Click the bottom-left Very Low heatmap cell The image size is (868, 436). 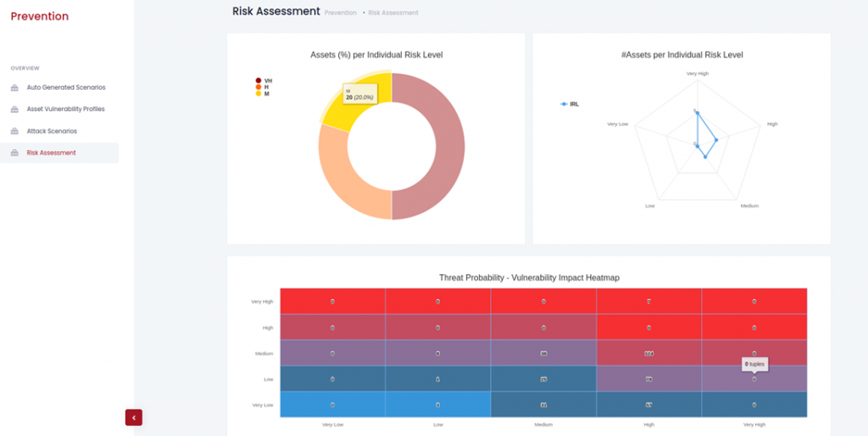click(332, 405)
